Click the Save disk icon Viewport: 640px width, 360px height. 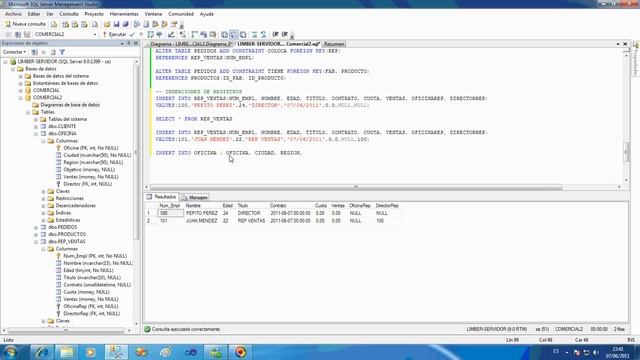pos(116,24)
